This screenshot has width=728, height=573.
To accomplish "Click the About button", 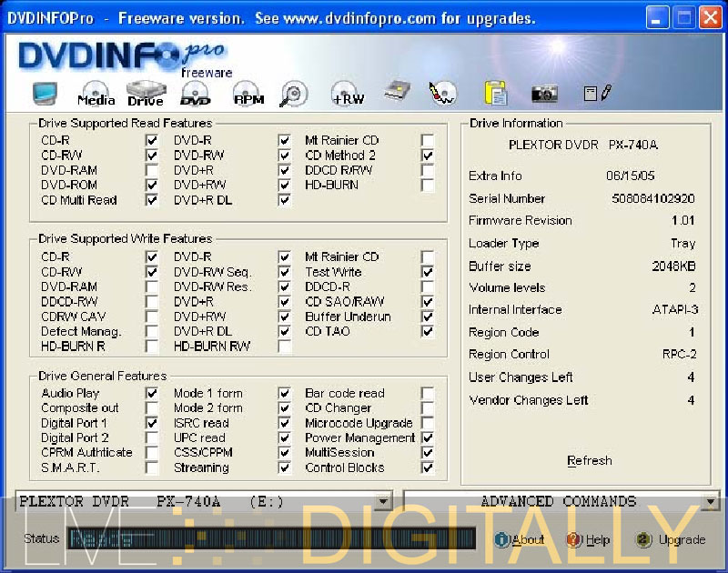I will click(520, 539).
